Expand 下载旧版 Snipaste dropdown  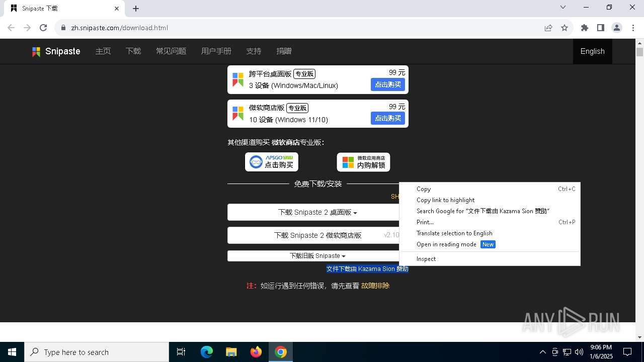point(317,256)
